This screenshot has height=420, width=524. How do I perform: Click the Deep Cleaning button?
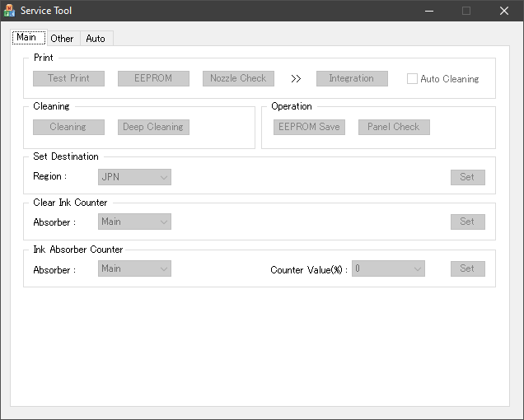point(153,127)
